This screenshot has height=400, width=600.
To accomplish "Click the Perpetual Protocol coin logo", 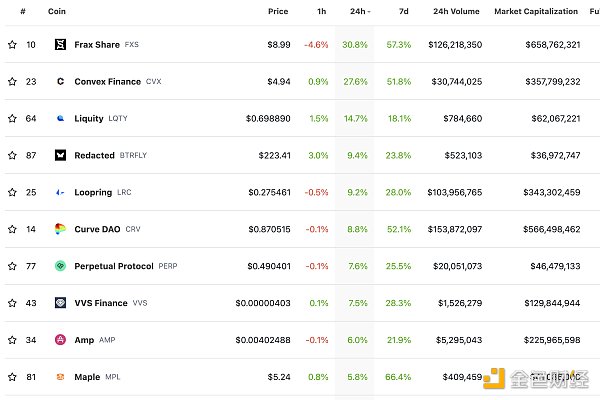I will [60, 266].
